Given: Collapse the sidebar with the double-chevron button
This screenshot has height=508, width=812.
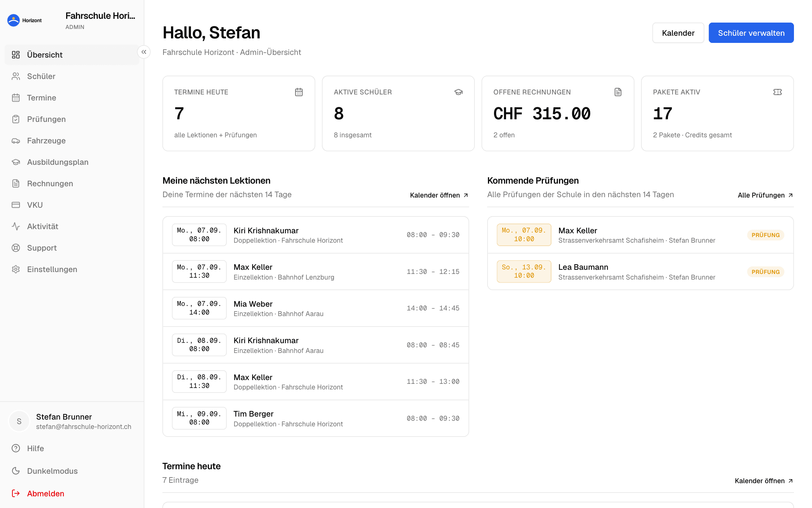Looking at the screenshot, I should pyautogui.click(x=144, y=52).
